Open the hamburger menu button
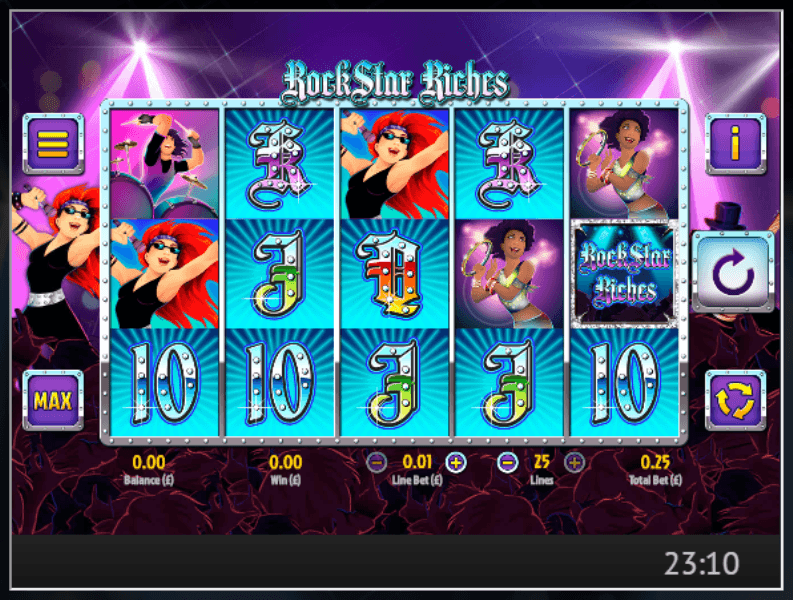The width and height of the screenshot is (793, 600). coord(53,144)
